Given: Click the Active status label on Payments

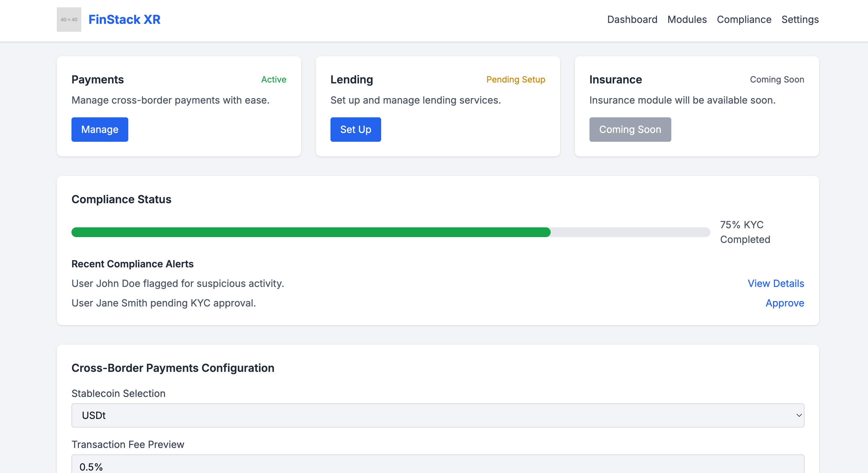Looking at the screenshot, I should click(274, 79).
